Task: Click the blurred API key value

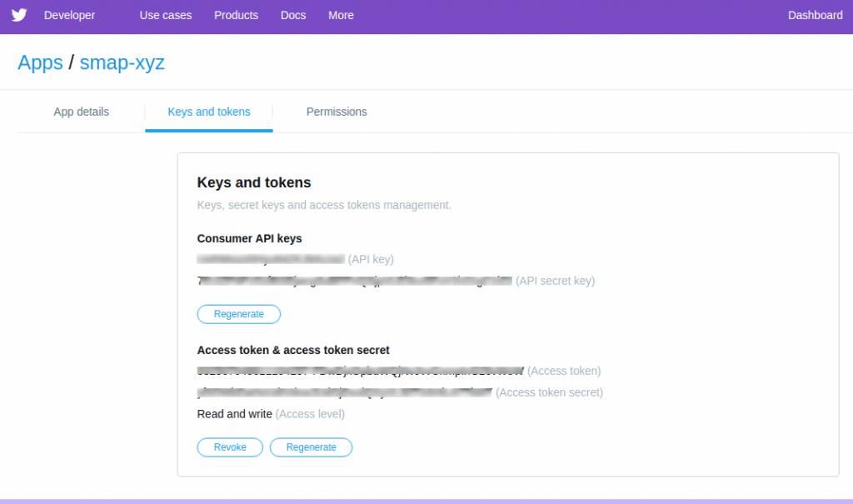Action: coord(268,259)
